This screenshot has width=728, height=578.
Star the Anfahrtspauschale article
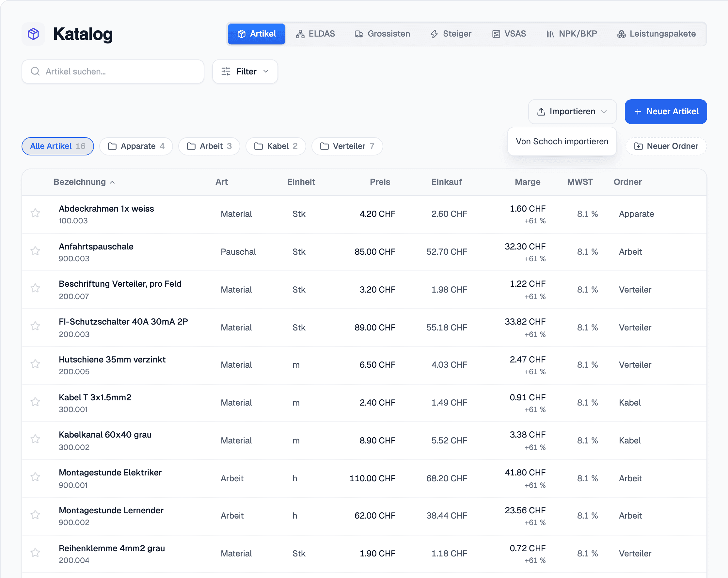pyautogui.click(x=36, y=251)
